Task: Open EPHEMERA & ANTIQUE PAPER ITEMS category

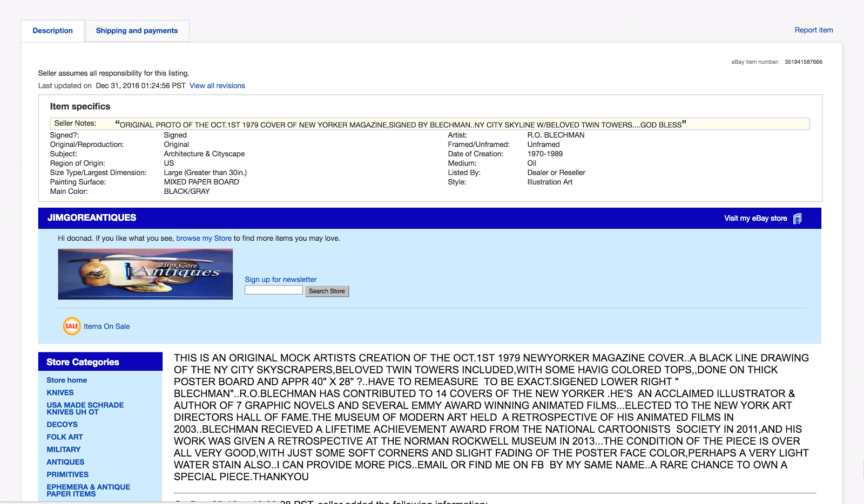Action: pos(88,491)
